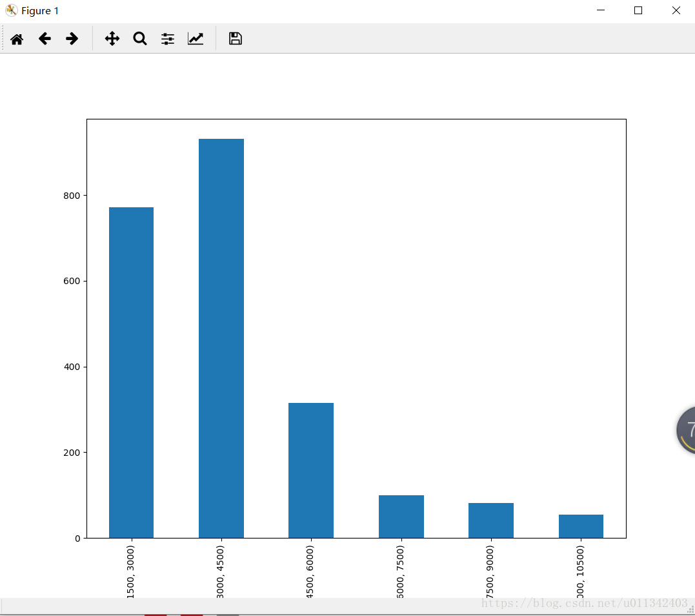Click the bar for range 7500, 9000

click(491, 520)
